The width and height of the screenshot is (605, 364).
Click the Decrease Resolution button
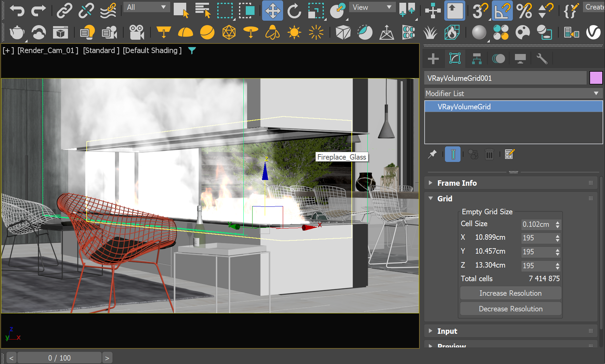510,309
